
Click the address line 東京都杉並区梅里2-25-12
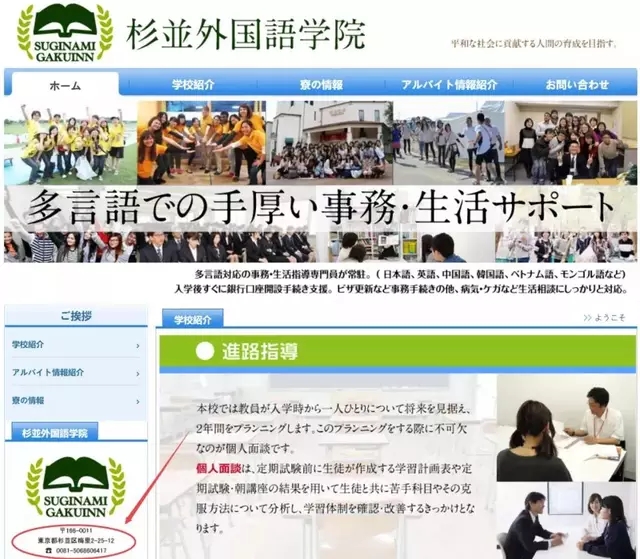[76, 540]
